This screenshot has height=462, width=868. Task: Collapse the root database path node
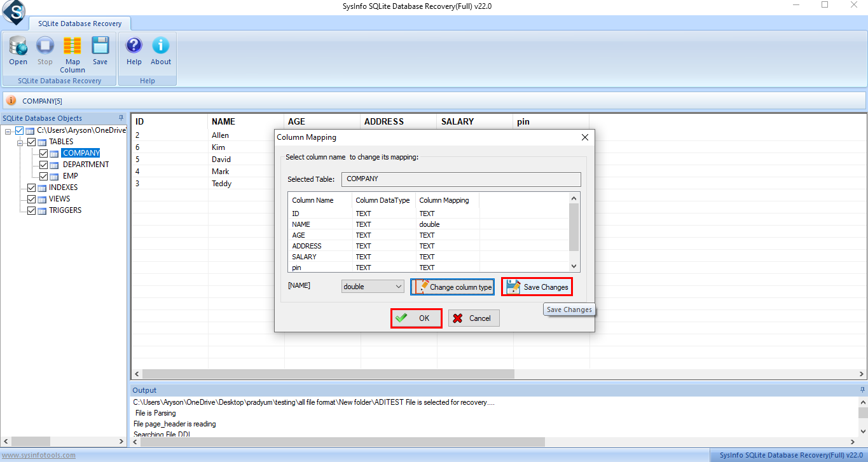pos(8,131)
